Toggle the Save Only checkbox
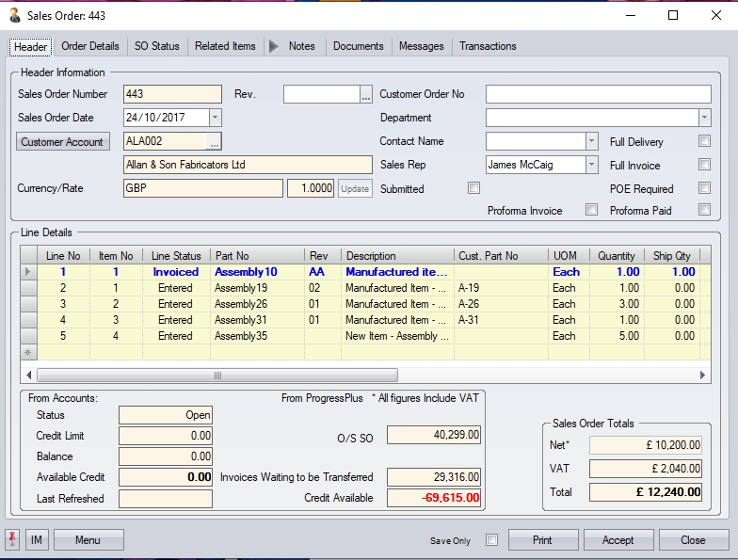Viewport: 738px width, 560px height. pos(490,540)
